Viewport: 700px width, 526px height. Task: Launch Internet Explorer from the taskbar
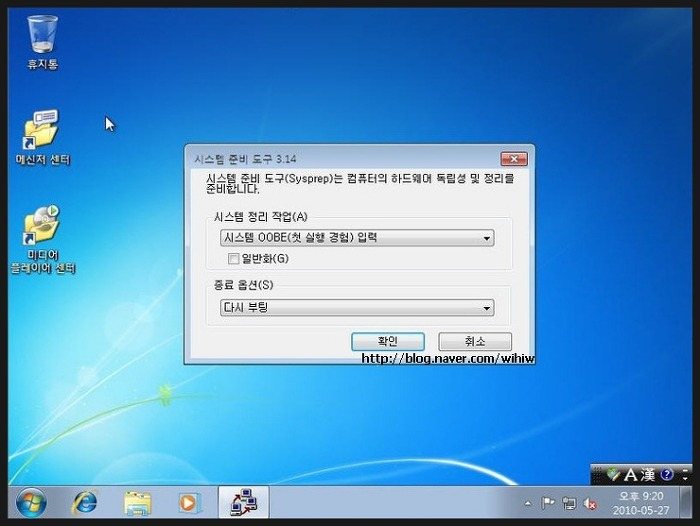pos(84,502)
